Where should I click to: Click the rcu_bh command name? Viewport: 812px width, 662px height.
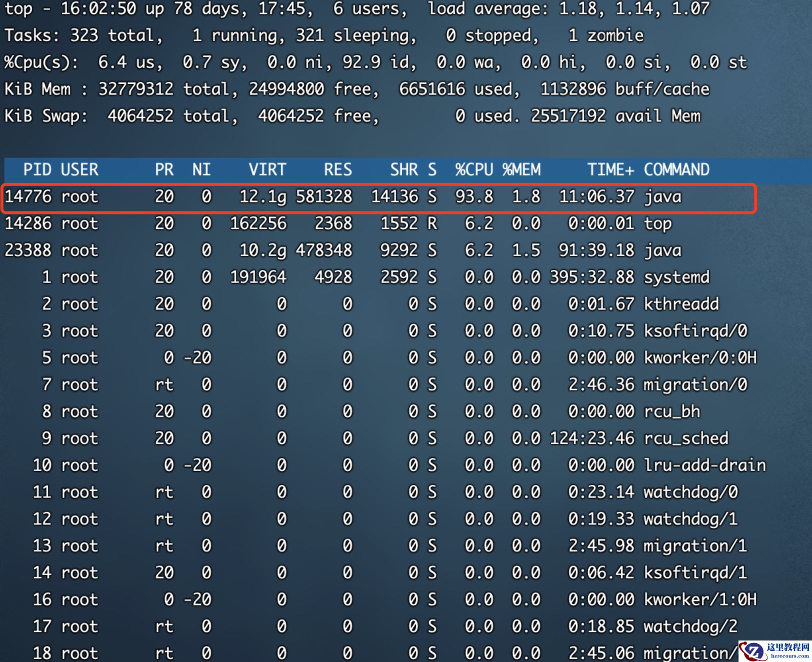[672, 412]
